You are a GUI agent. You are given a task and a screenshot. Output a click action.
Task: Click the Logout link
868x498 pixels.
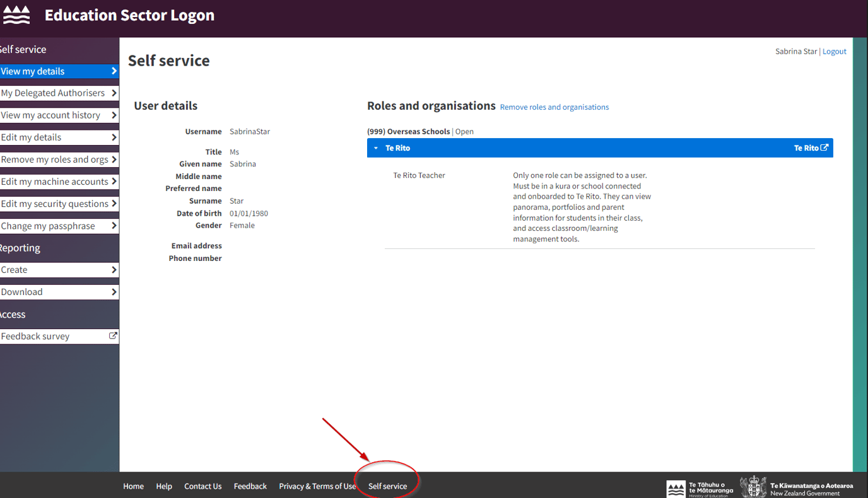pyautogui.click(x=834, y=52)
